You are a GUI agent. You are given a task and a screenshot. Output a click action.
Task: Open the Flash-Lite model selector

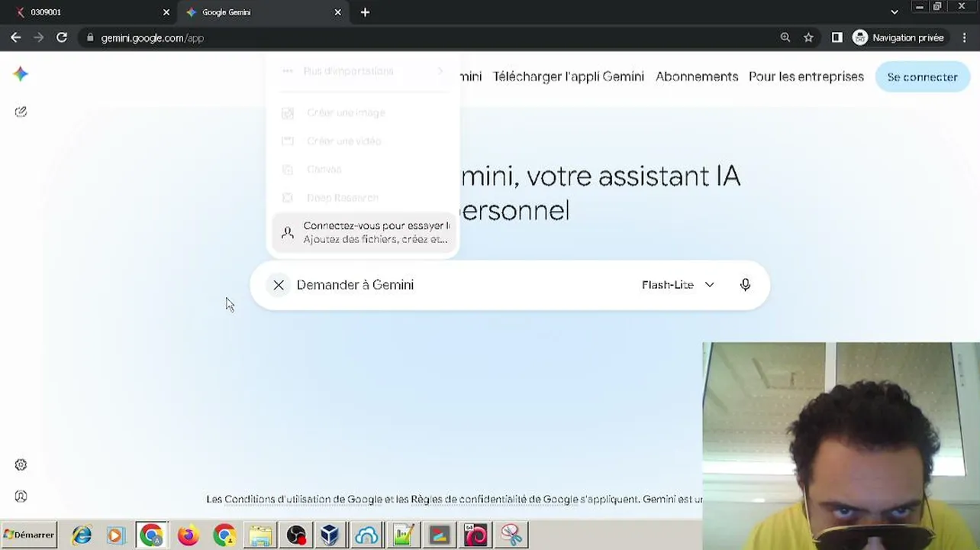[x=678, y=285]
